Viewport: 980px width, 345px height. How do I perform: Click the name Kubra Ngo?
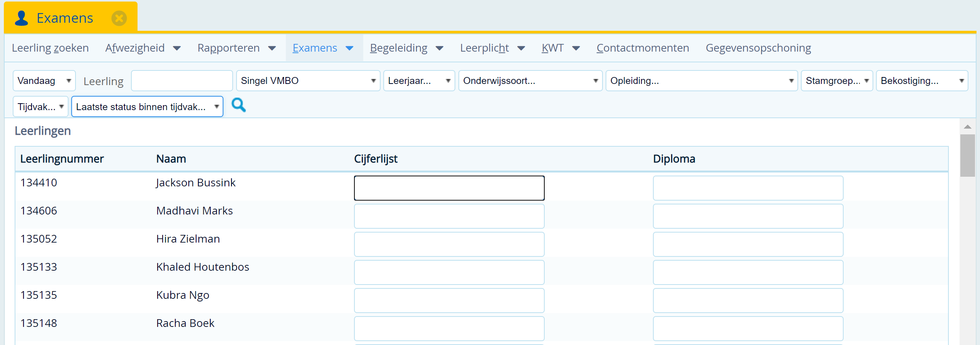coord(183,295)
